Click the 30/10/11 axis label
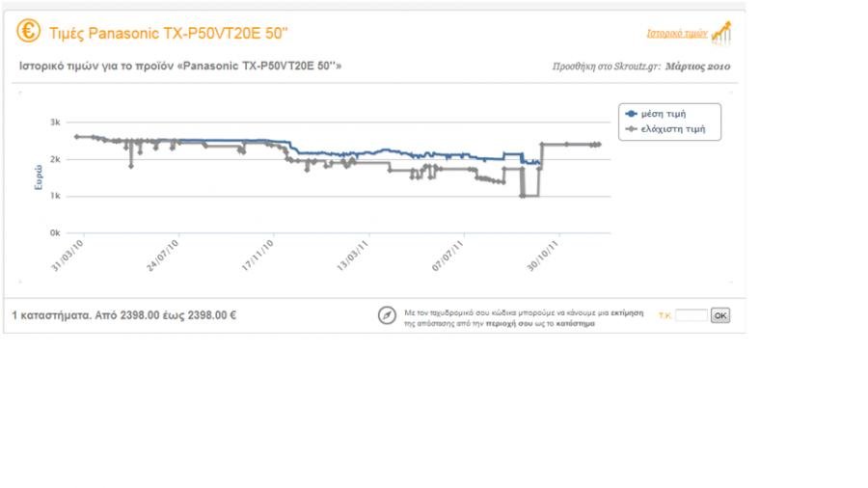 point(543,256)
